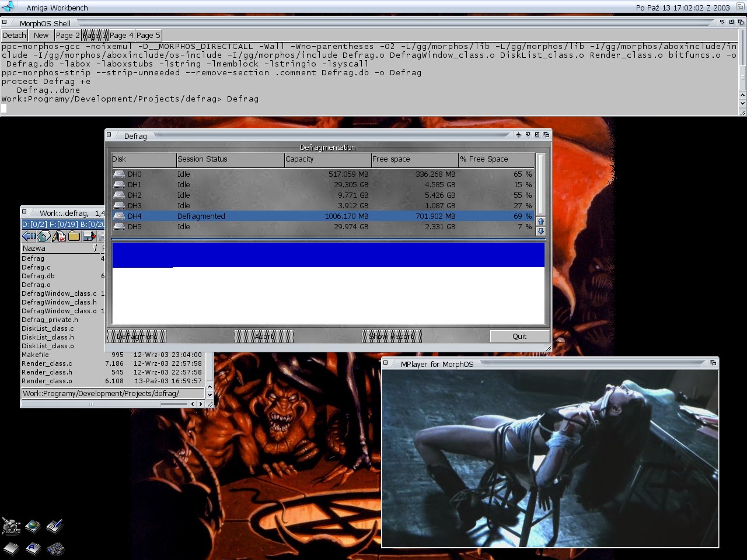Click the file manager scroll down arrow
Screen dimensions: 747x560
tap(210, 394)
